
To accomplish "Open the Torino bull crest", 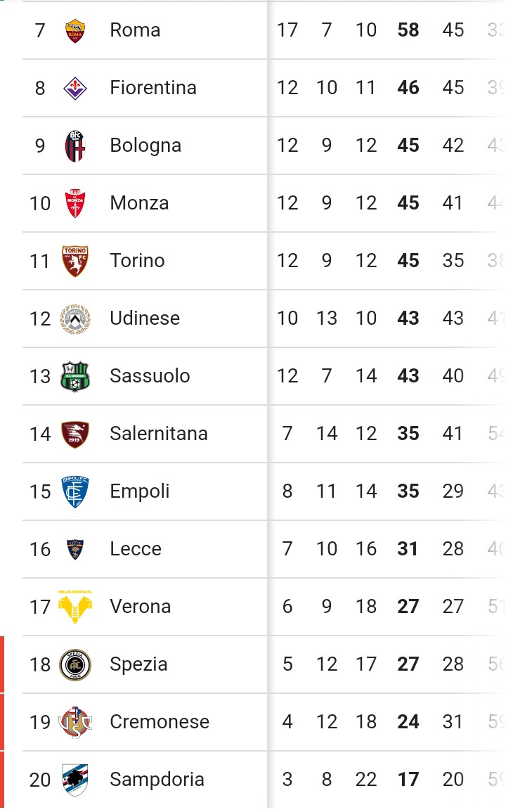I will pyautogui.click(x=75, y=261).
